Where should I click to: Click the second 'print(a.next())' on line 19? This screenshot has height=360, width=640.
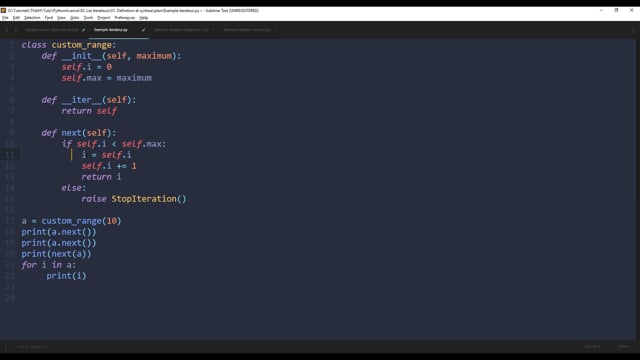(x=59, y=243)
